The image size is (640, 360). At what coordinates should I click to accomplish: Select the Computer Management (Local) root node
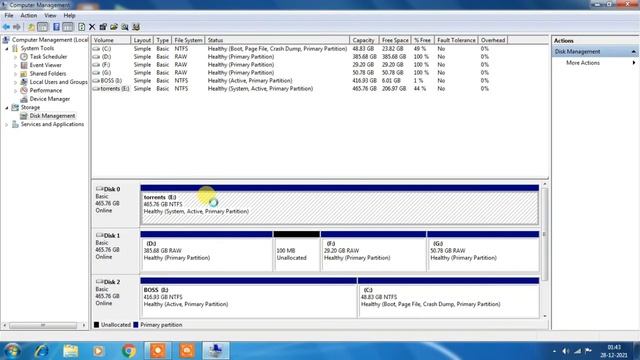click(x=50, y=40)
